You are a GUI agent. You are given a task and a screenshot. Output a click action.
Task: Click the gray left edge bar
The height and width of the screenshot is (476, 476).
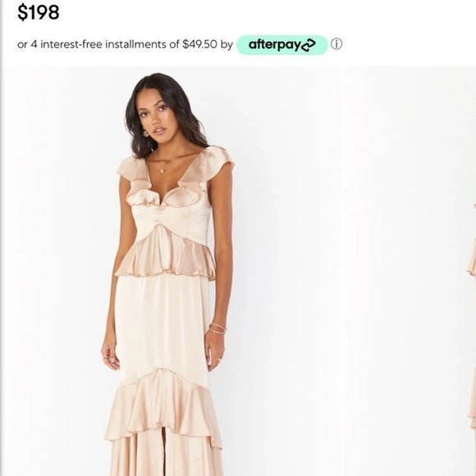click(x=1, y=238)
